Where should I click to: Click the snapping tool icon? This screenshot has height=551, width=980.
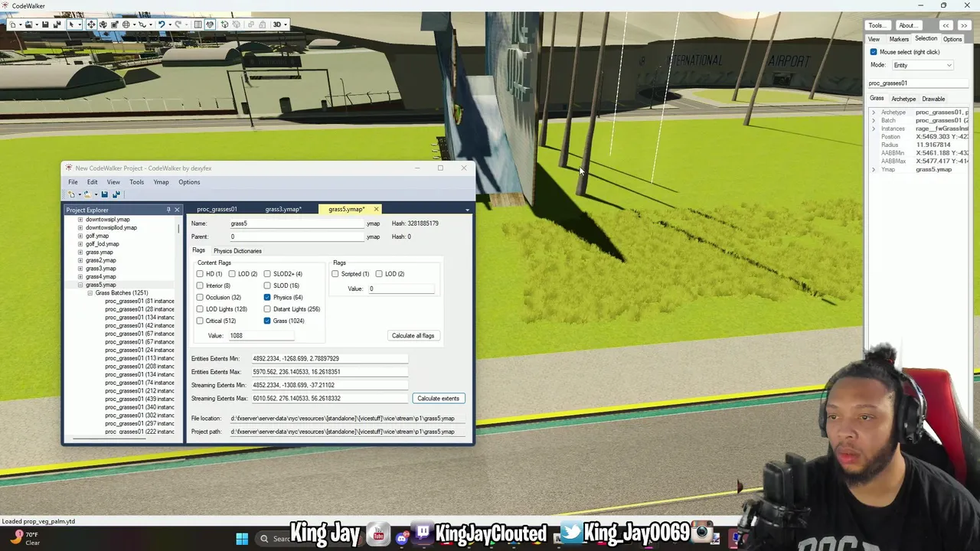coord(142,24)
